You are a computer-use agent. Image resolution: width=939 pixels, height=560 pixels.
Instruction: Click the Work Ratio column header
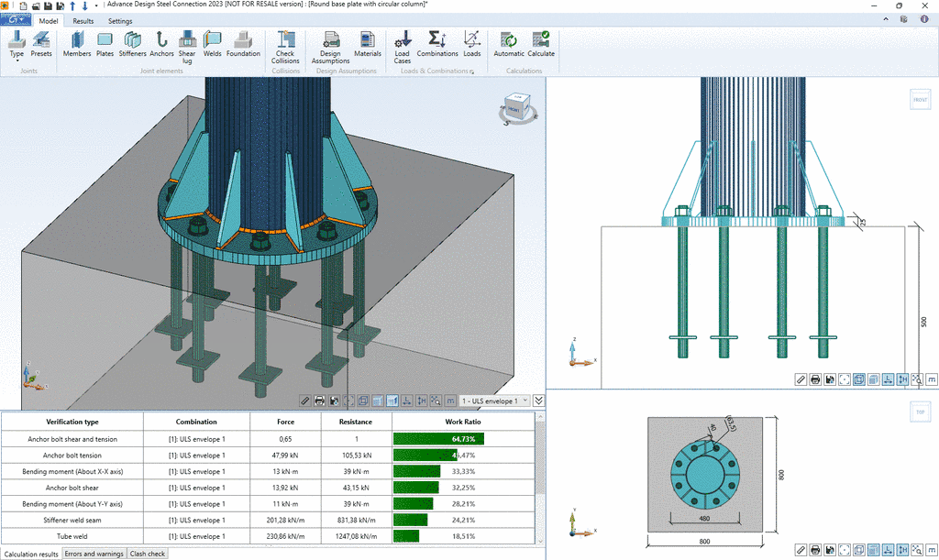(x=461, y=422)
